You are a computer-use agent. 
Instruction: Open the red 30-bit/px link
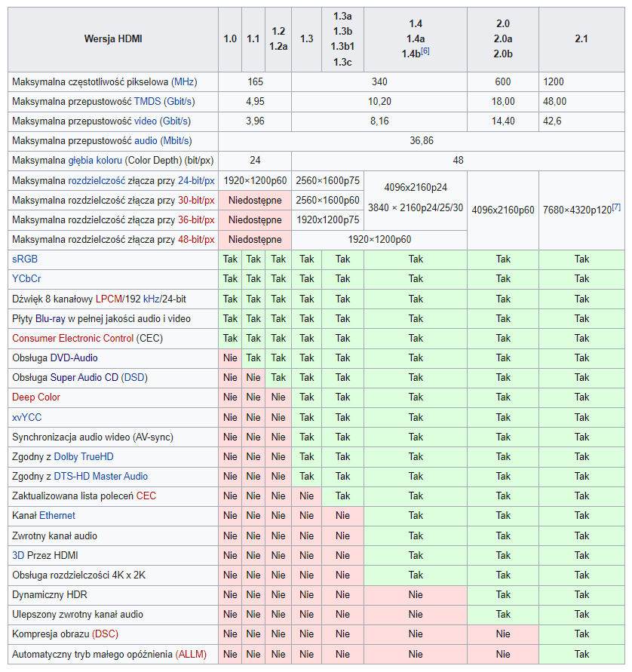click(196, 201)
